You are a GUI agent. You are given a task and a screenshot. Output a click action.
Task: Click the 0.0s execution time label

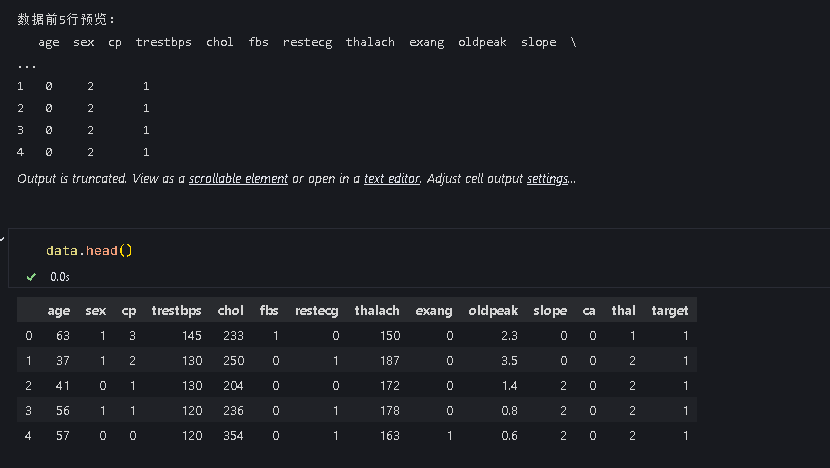60,277
